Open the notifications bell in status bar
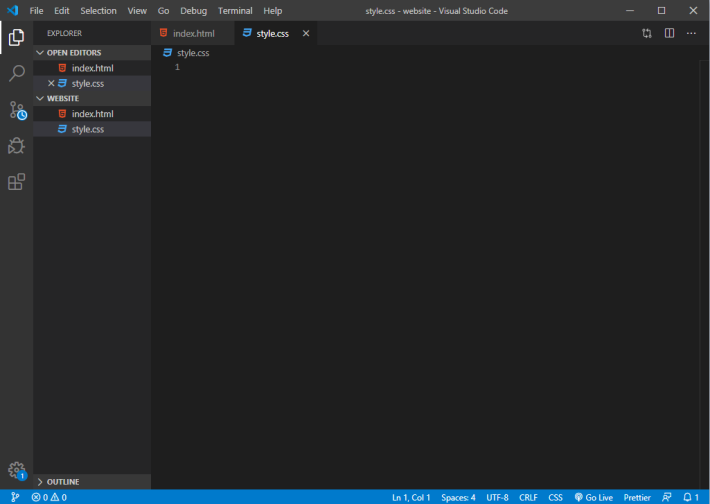This screenshot has width=710, height=504. tap(691, 497)
